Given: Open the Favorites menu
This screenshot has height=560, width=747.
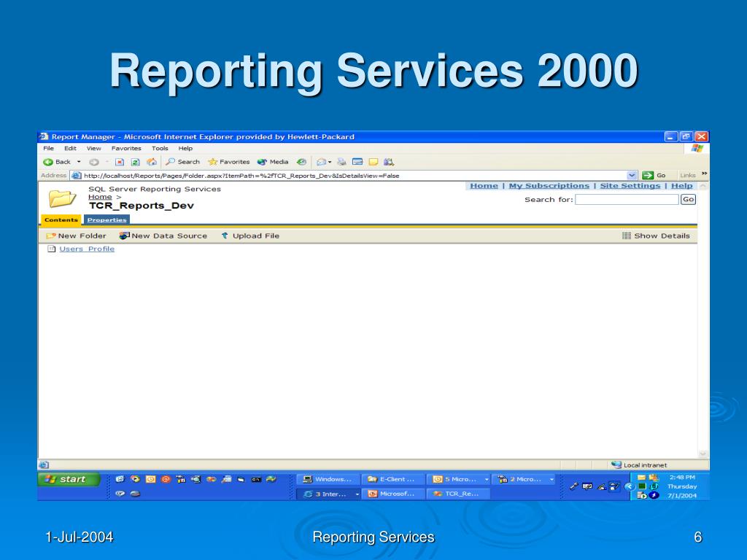Looking at the screenshot, I should click(126, 148).
